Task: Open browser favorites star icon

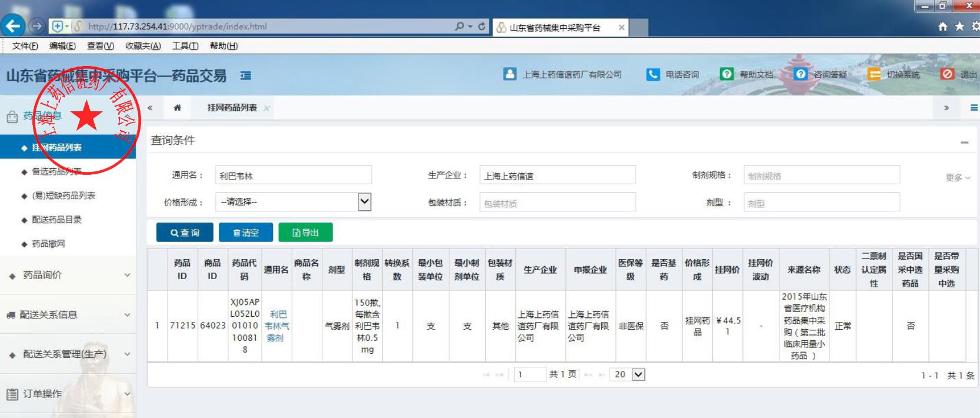Action: click(x=959, y=26)
